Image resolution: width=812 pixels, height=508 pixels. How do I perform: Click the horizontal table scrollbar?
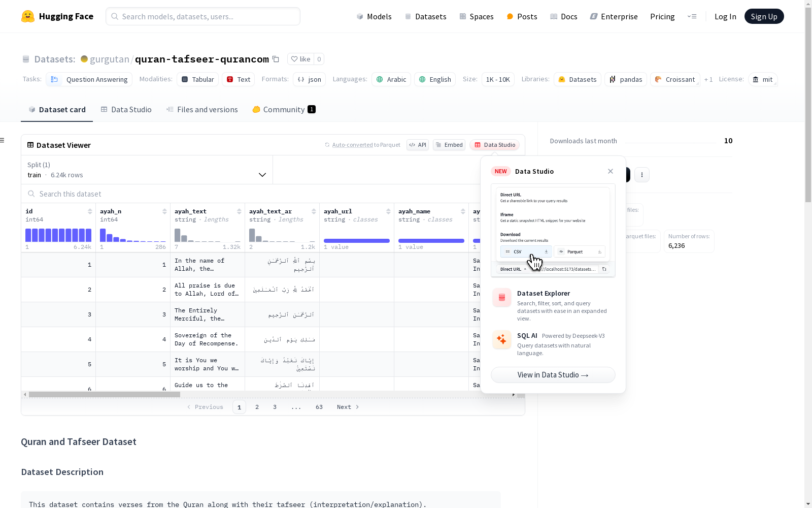(105, 394)
